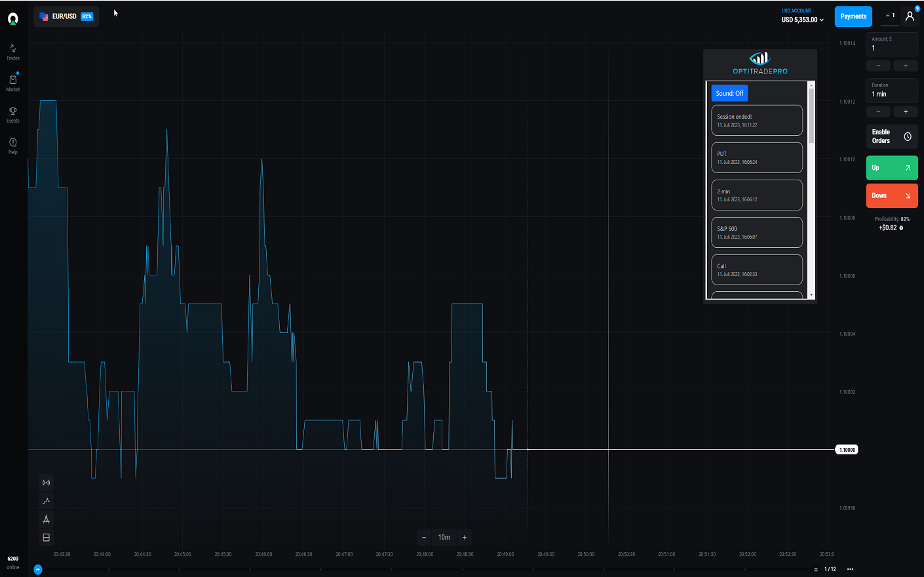Select the S&P 500 signal card
The height and width of the screenshot is (577, 924).
(757, 232)
